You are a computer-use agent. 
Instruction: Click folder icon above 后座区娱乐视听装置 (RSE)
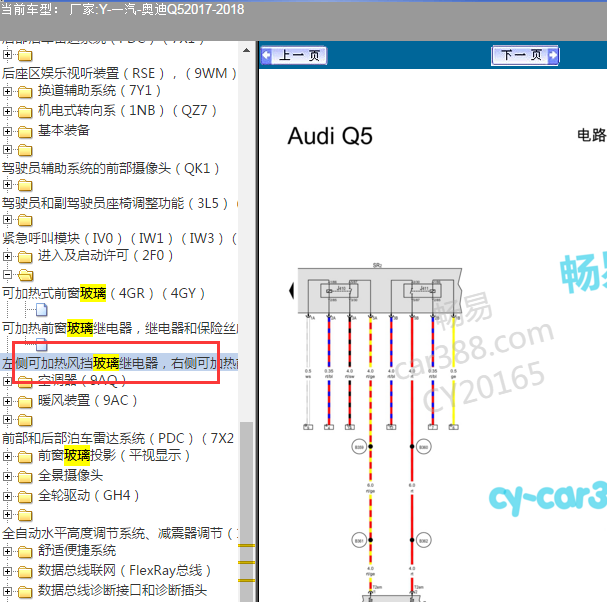tap(25, 55)
